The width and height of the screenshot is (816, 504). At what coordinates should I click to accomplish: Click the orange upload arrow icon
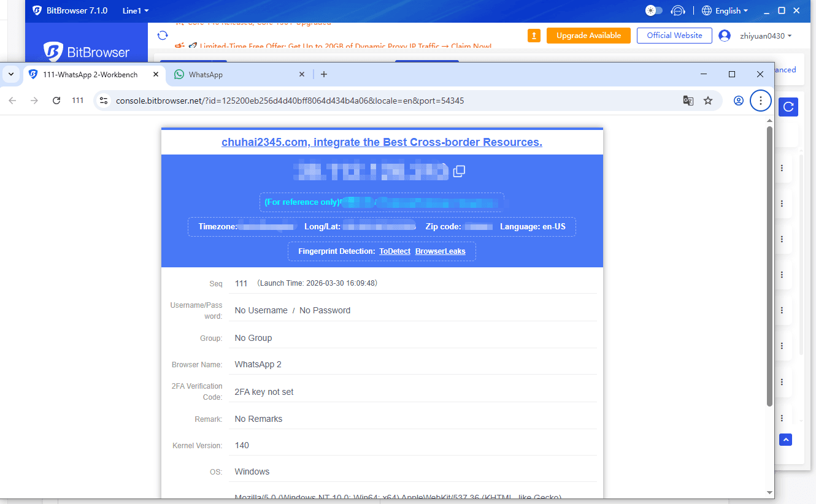[x=534, y=36]
